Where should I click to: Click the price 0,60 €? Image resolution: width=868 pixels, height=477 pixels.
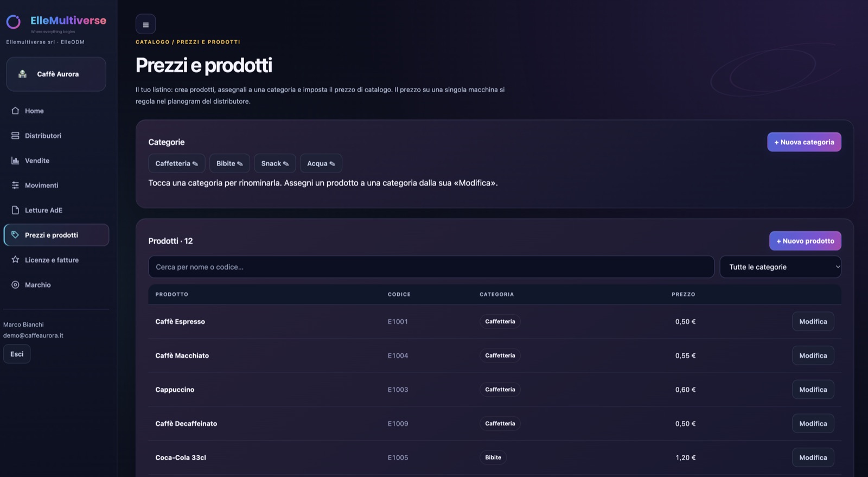(x=685, y=390)
